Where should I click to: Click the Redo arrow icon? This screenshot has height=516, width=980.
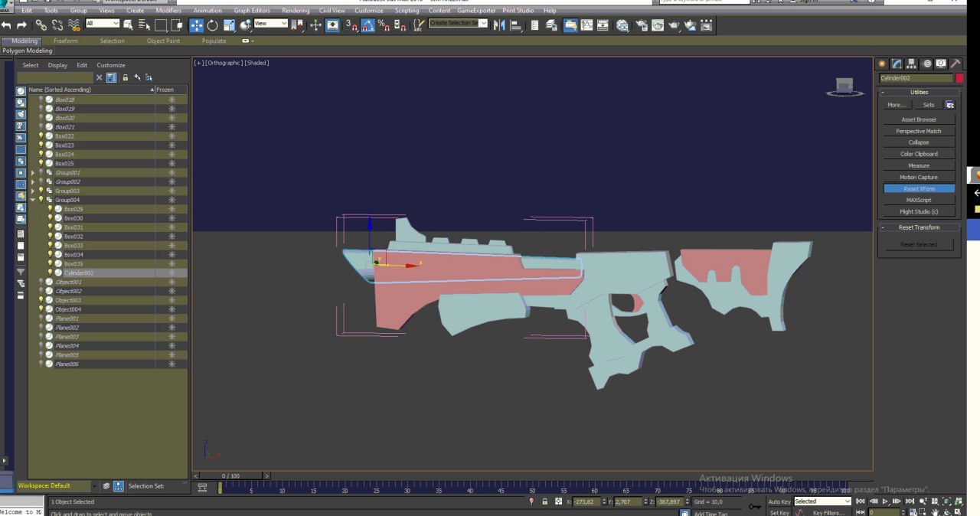tap(21, 25)
